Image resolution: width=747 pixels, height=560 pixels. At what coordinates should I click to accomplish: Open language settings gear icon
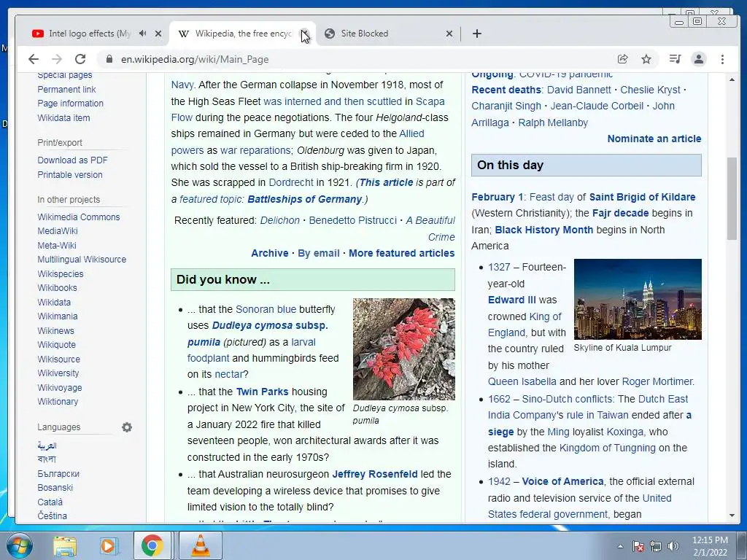coord(127,427)
